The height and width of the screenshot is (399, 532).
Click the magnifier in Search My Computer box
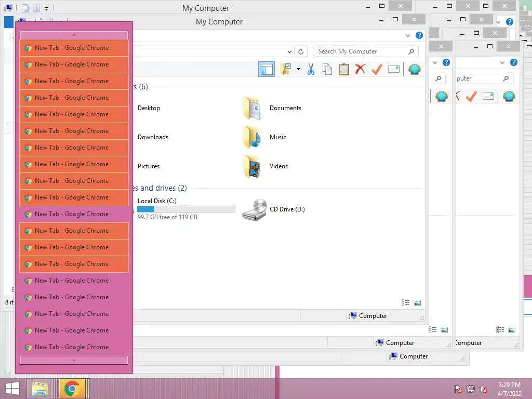[x=411, y=51]
